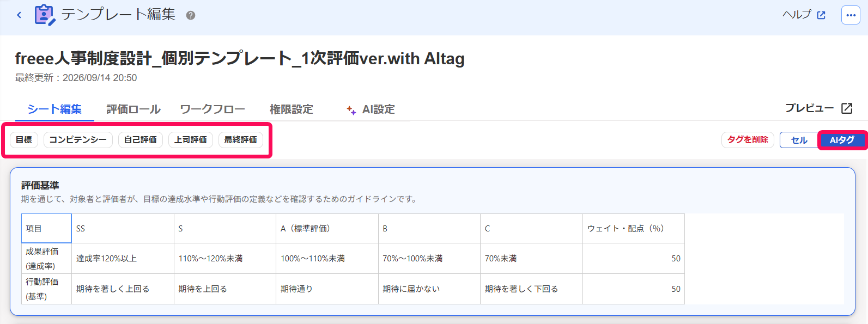Open プレビュー in a new window
This screenshot has height=324, width=868.
(819, 108)
